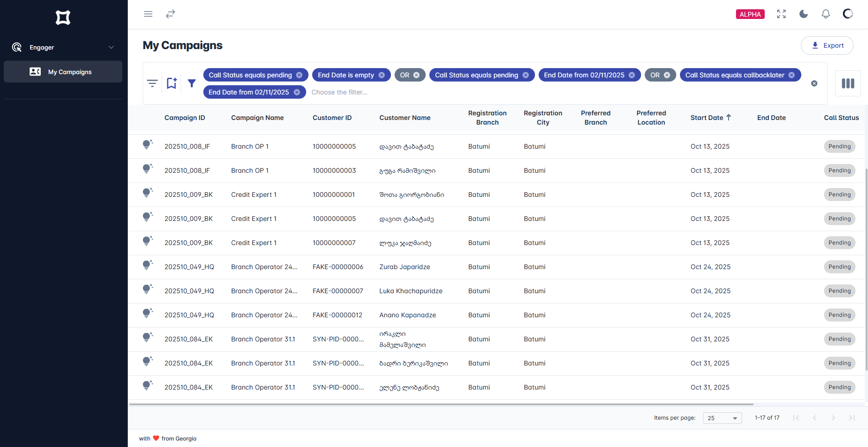Sort by Customer ID column header
Viewport: 868px width, 447px height.
332,118
